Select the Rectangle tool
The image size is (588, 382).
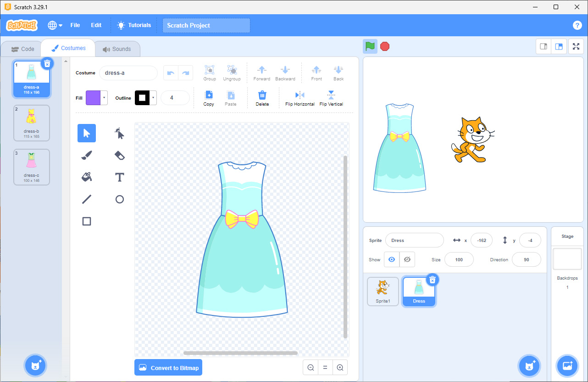pos(87,221)
